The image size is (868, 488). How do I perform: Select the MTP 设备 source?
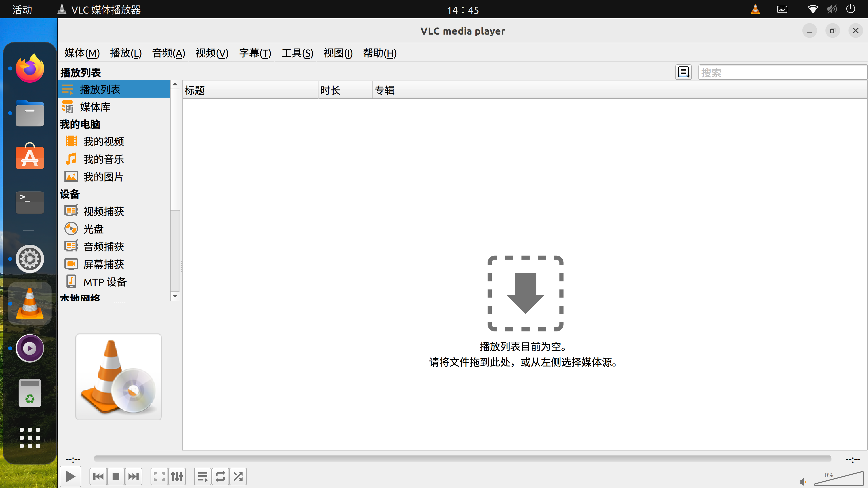coord(105,282)
